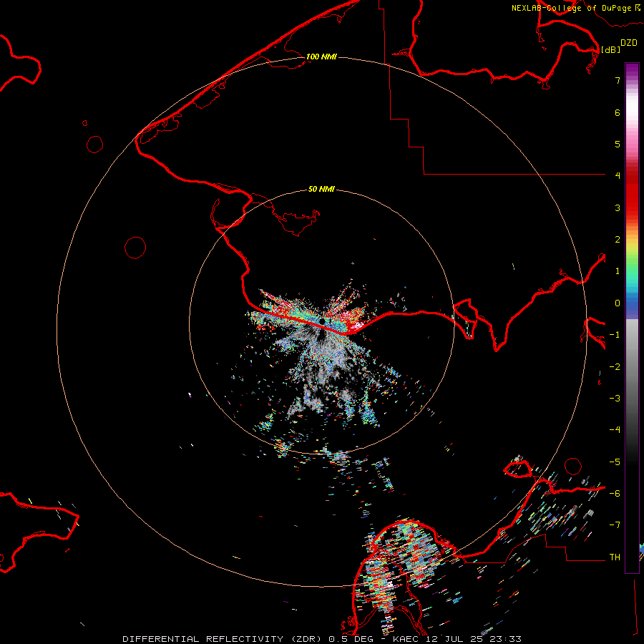Click the 0 value on the dB scale
The width and height of the screenshot is (644, 644).
coord(618,303)
